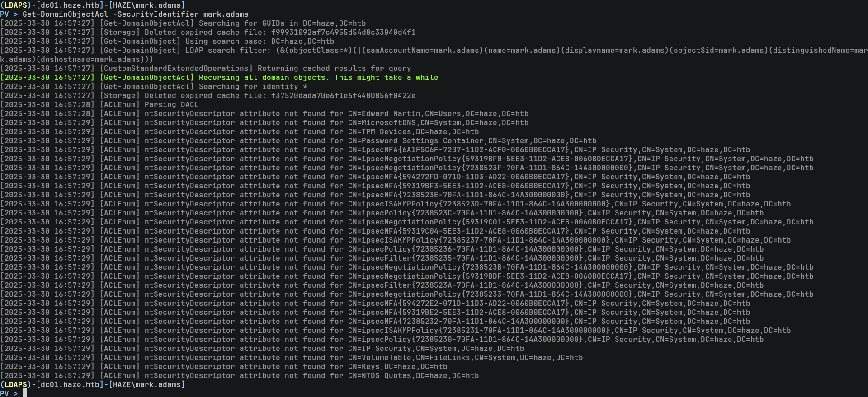Click the ipsecNFA{6A1F5C6F entry line
This screenshot has height=397, width=868.
548,150
